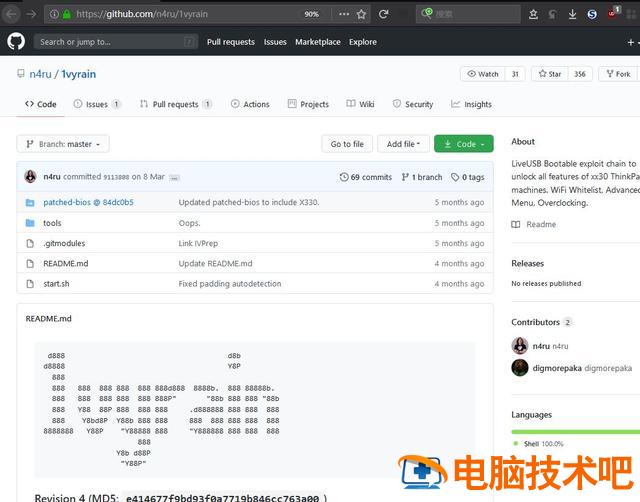Click the patched-bios submodule folder icon
640x502 pixels.
[x=30, y=202]
